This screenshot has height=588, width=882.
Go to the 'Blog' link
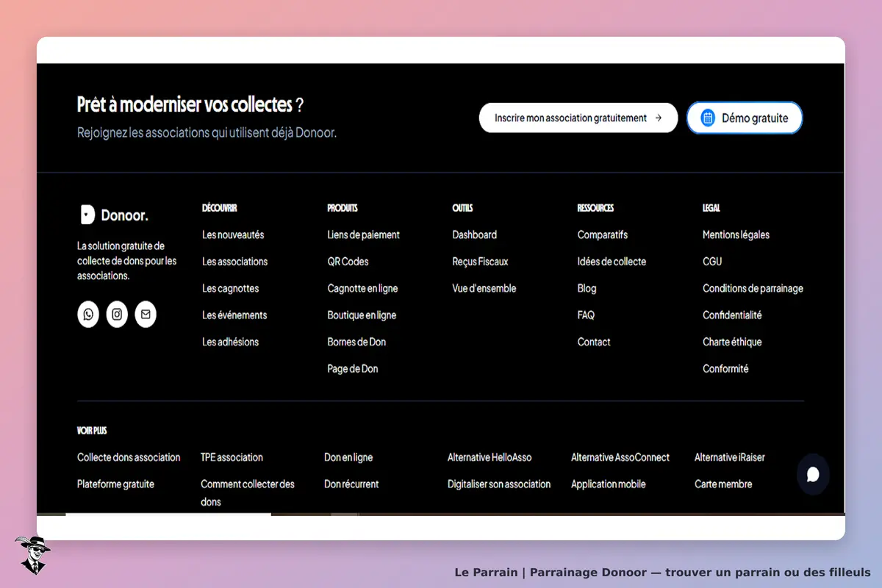click(x=587, y=289)
